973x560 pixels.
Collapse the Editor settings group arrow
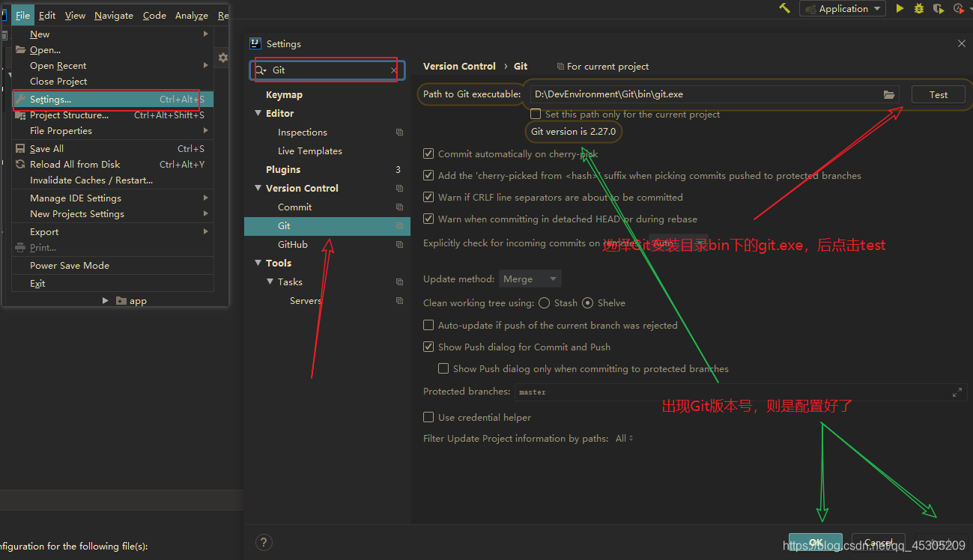(258, 113)
